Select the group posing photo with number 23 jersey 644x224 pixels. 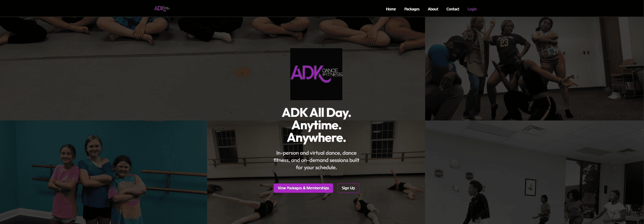534,69
